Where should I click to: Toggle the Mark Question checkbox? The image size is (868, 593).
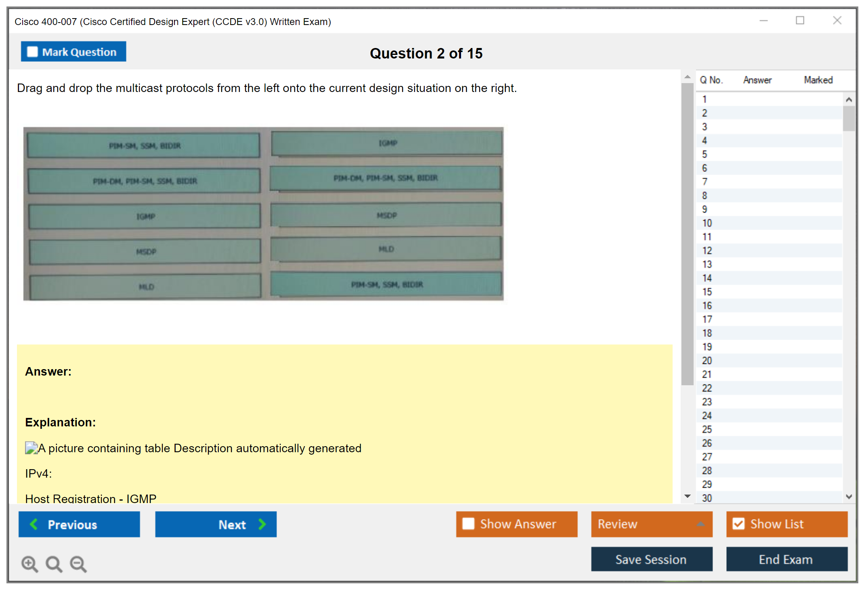click(32, 52)
